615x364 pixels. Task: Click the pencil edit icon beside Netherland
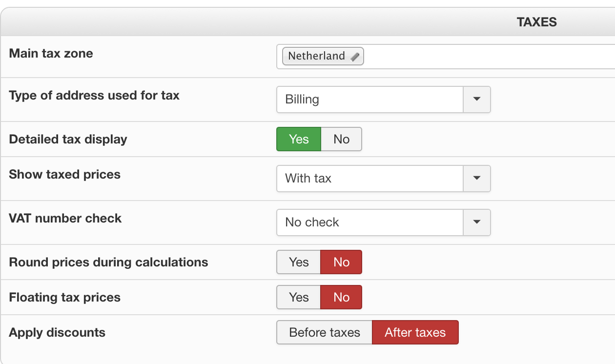[355, 57]
